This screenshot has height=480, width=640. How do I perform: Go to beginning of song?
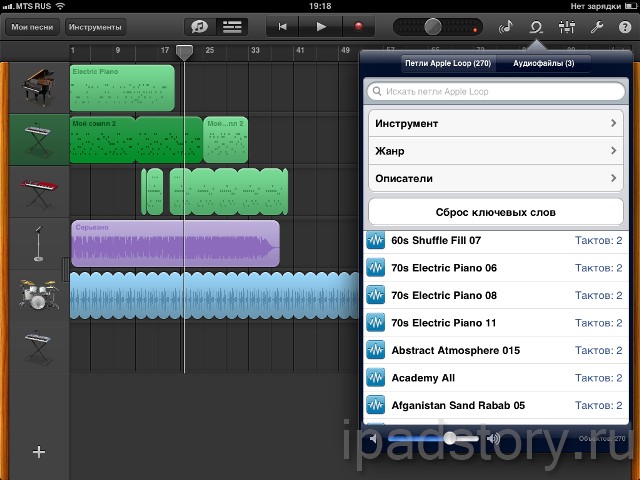(x=282, y=27)
